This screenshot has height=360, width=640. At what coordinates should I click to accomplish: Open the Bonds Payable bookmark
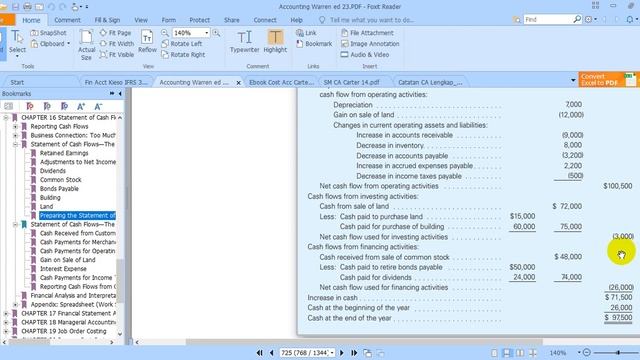pyautogui.click(x=59, y=189)
